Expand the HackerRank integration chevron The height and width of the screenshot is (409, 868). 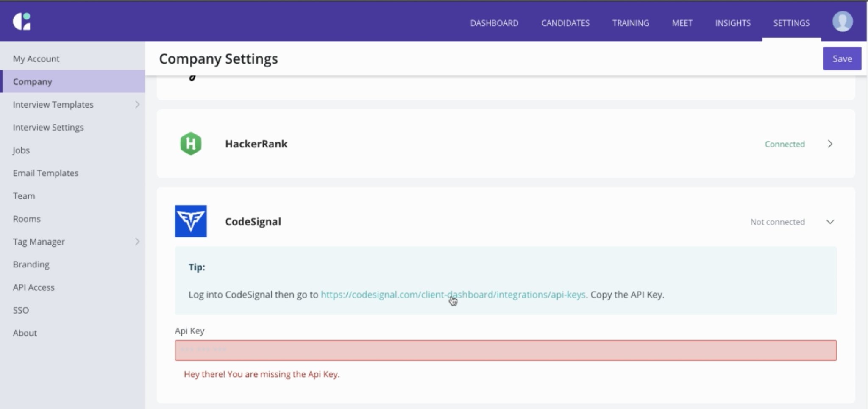pyautogui.click(x=830, y=144)
